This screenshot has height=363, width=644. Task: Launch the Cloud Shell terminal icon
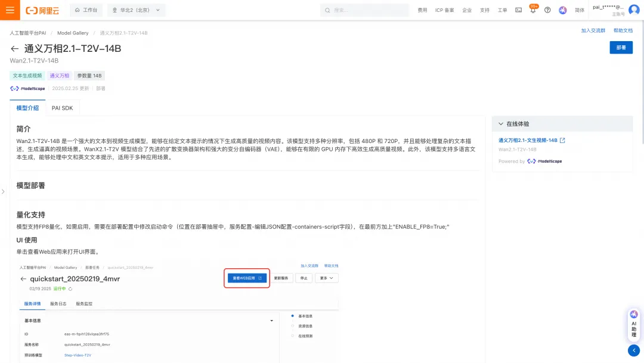(x=518, y=10)
